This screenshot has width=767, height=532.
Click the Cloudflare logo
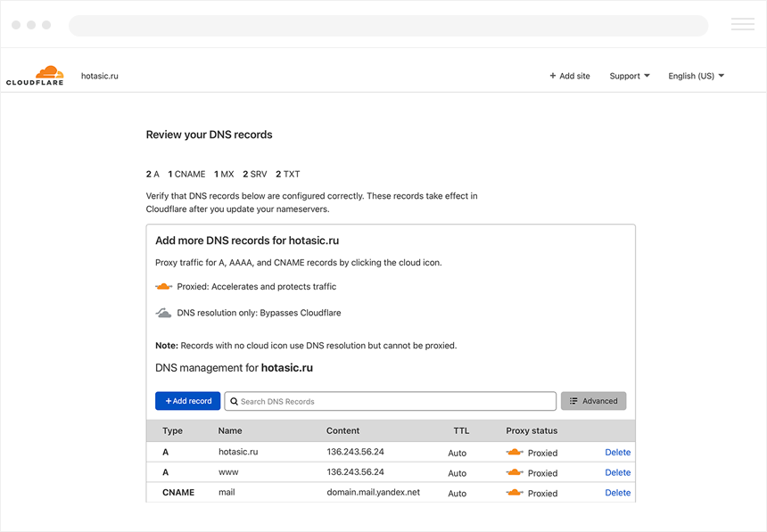point(35,76)
